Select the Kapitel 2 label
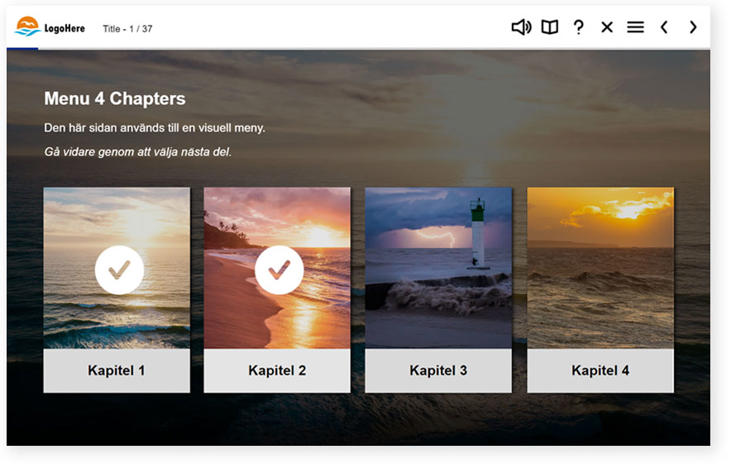This screenshot has width=750, height=468. (277, 371)
